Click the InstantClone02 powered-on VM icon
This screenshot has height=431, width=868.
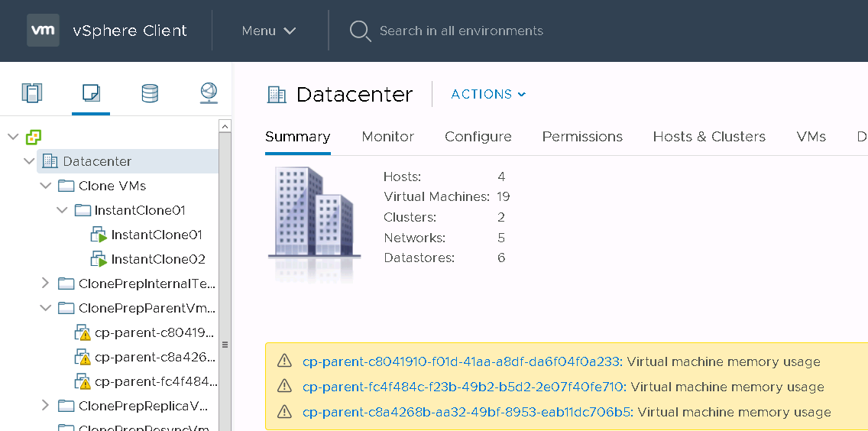click(x=99, y=259)
